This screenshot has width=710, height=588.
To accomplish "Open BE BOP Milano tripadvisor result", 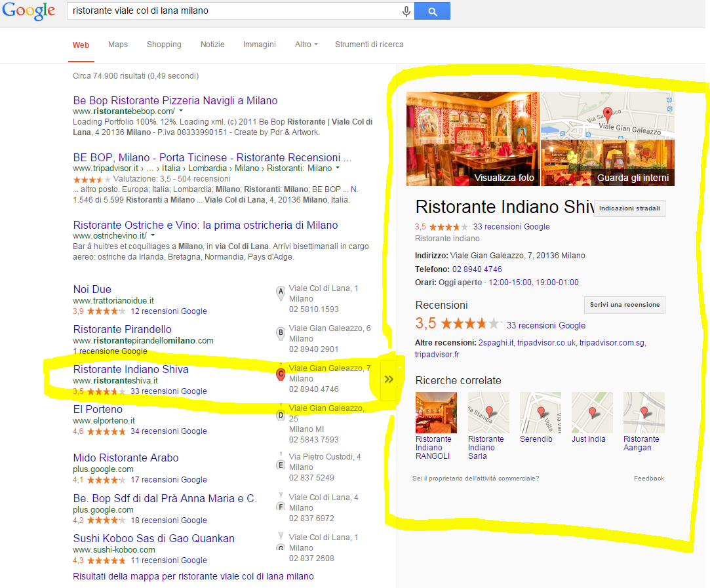I will (x=212, y=157).
